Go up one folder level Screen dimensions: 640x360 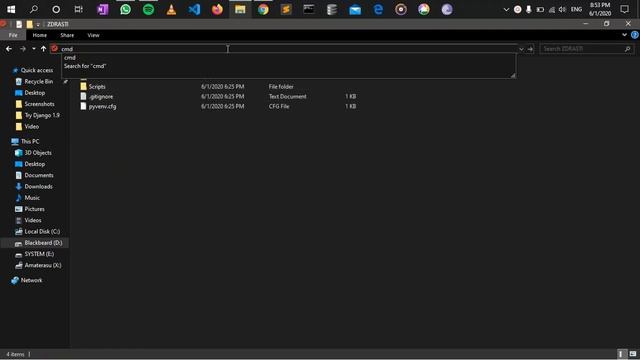coord(43,49)
